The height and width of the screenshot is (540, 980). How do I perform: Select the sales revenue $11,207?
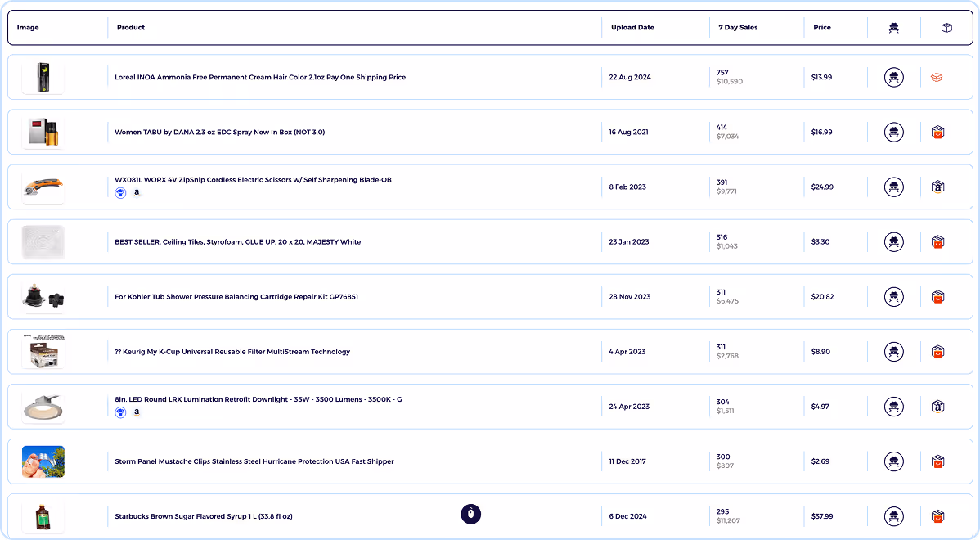(728, 520)
